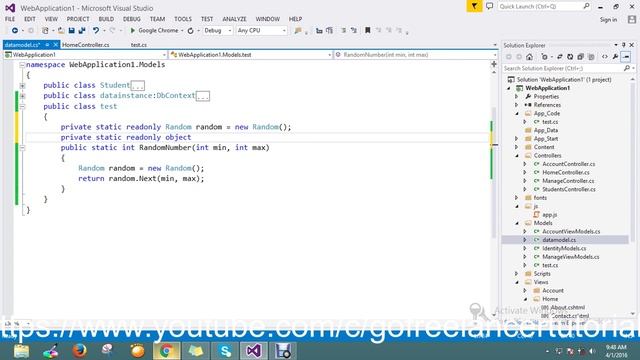Click Solution Explorer Properties wrench icon

coord(615,57)
